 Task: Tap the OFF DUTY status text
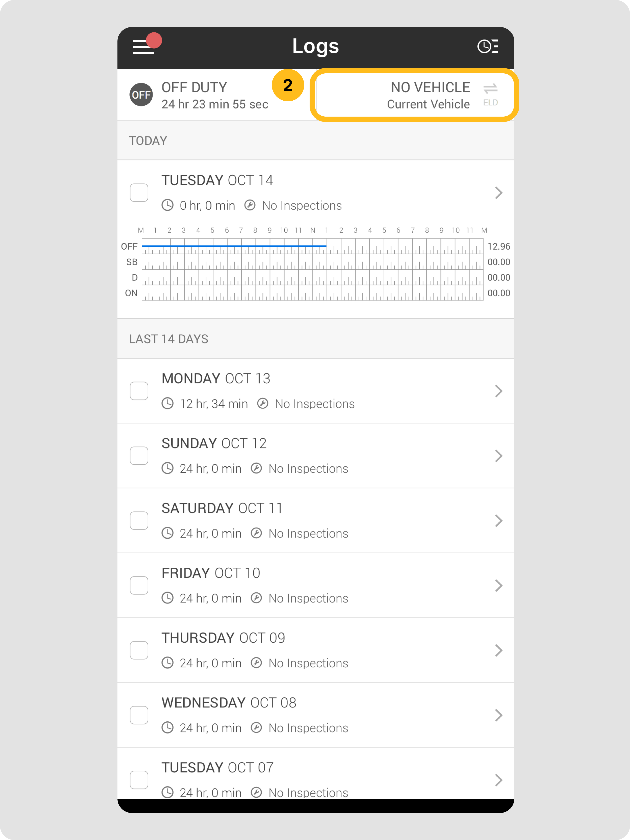(194, 88)
